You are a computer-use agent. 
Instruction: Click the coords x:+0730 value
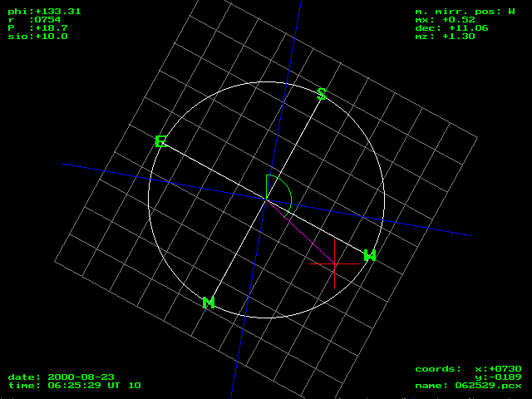(469, 369)
